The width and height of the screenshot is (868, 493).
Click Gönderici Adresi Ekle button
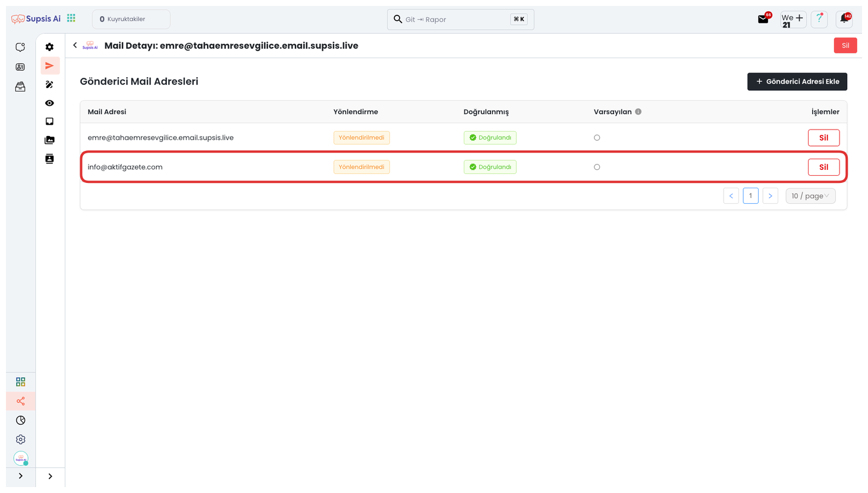point(797,81)
